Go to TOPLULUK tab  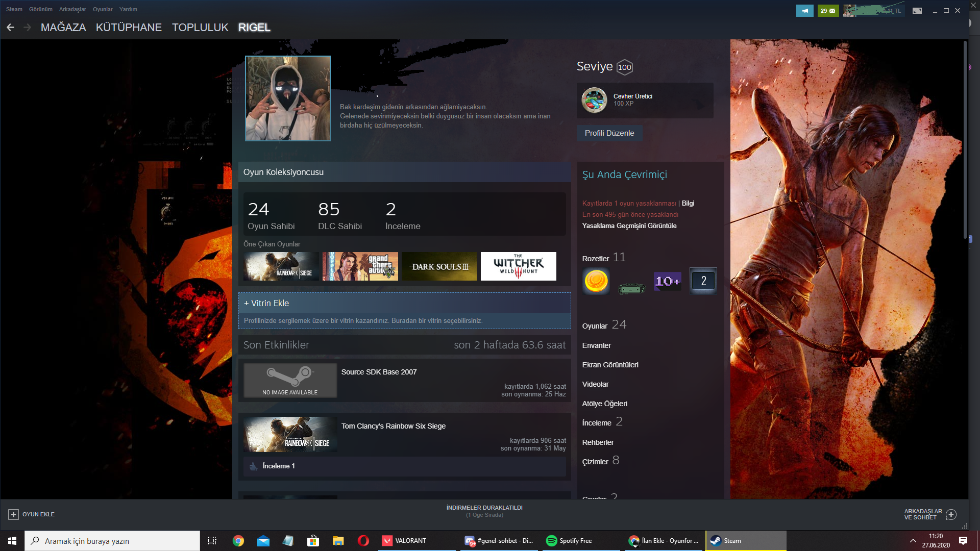(x=200, y=28)
